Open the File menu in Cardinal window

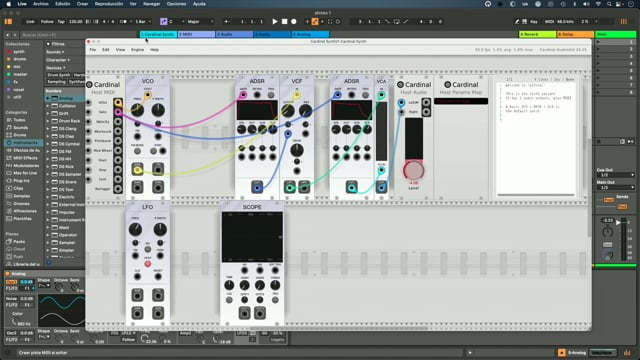tap(93, 49)
